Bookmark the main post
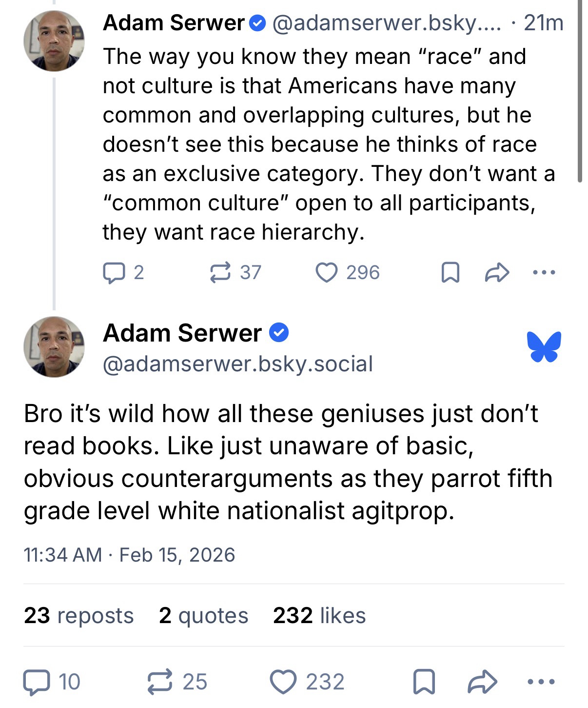588x708 pixels. point(424,682)
